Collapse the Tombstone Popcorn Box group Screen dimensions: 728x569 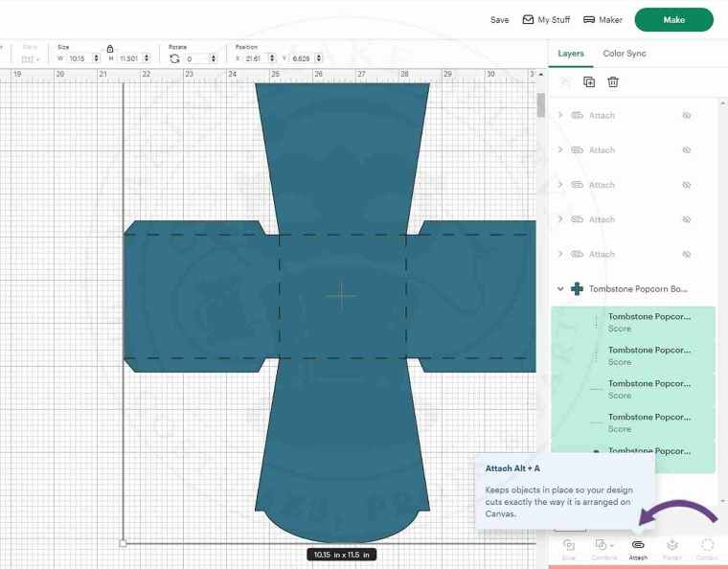point(560,288)
